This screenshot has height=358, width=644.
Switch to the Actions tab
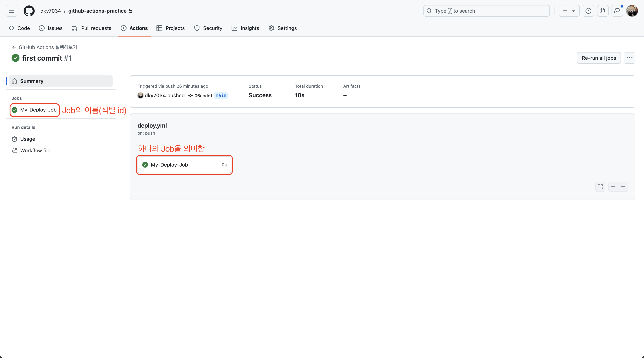tap(134, 28)
